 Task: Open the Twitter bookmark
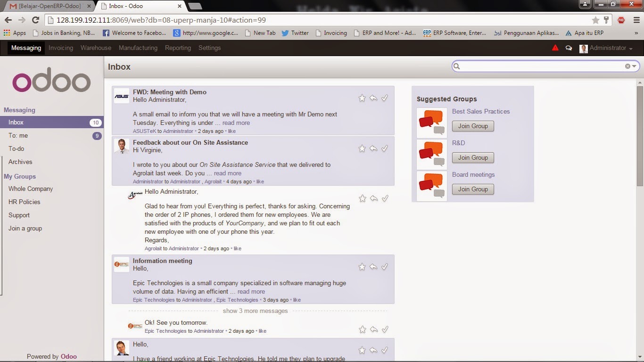[x=295, y=33]
